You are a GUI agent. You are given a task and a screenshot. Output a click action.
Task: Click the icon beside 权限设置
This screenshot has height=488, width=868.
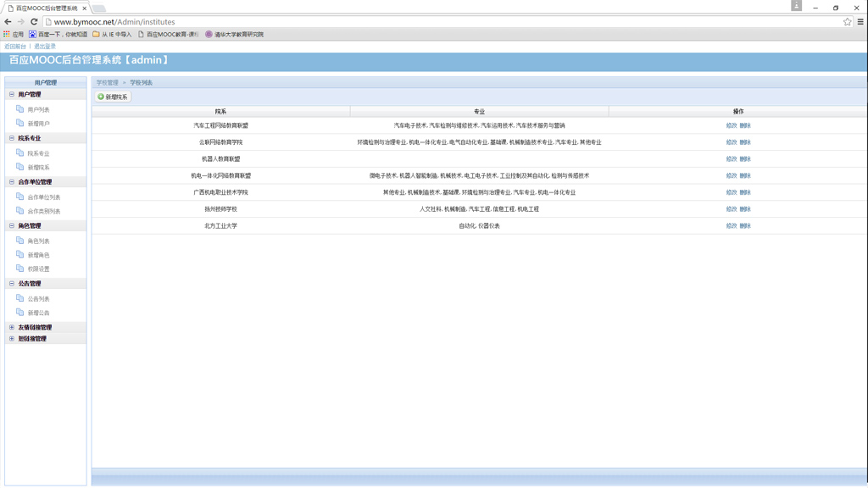click(19, 269)
